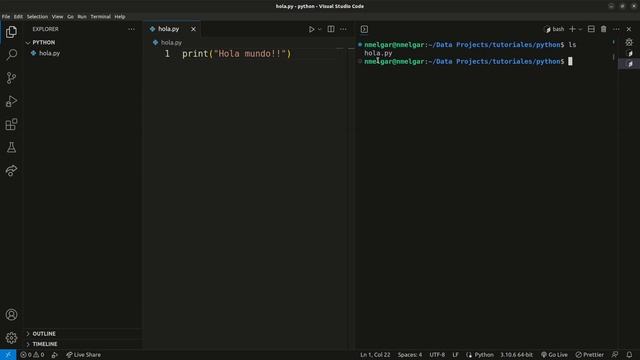Open terminal panel more actions ellipsis
This screenshot has width=640, height=360.
point(616,29)
